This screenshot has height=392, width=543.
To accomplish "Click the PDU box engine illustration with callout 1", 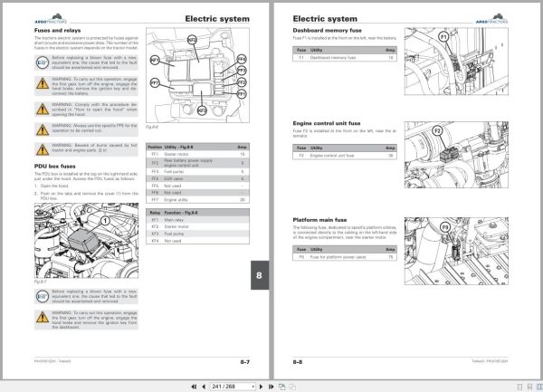I will pos(86,241).
